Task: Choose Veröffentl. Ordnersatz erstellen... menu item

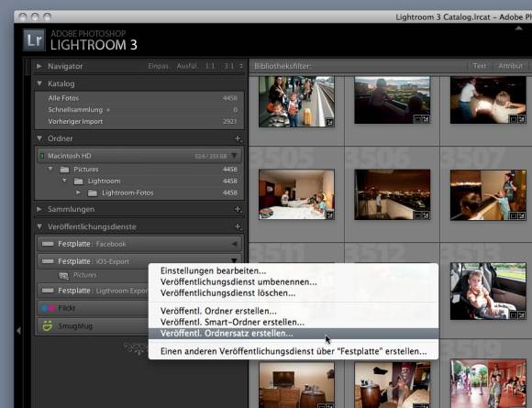Action: click(294, 334)
